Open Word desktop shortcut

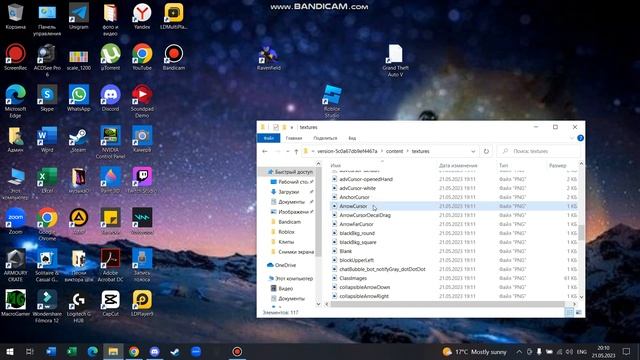pyautogui.click(x=47, y=139)
